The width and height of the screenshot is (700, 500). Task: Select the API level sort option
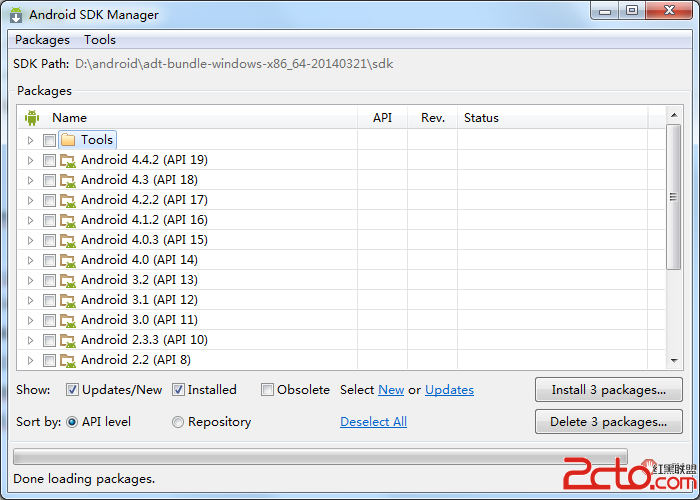point(72,422)
